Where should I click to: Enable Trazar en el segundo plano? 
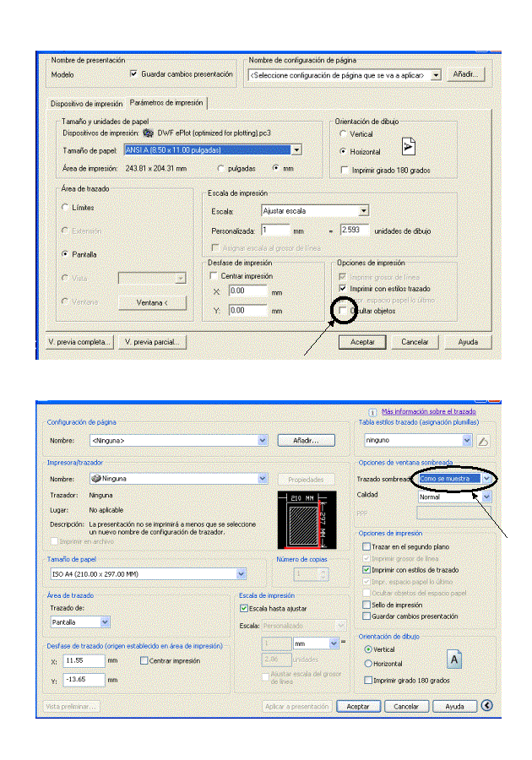point(366,546)
